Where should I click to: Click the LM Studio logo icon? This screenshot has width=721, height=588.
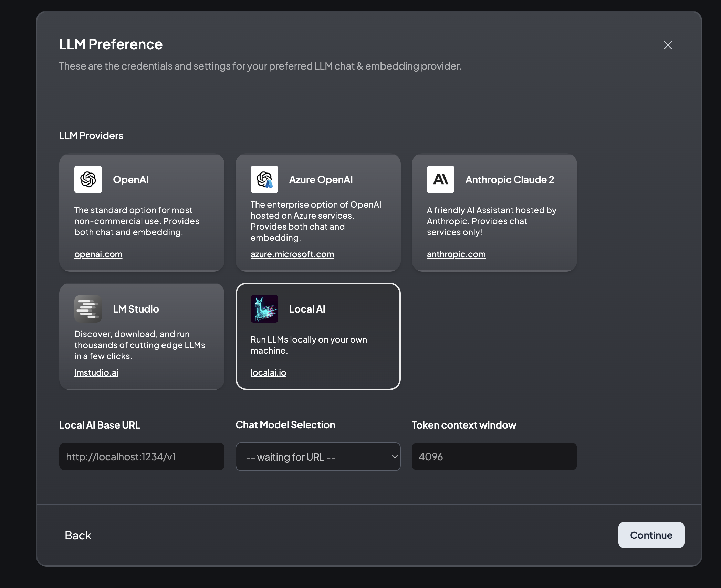[88, 309]
